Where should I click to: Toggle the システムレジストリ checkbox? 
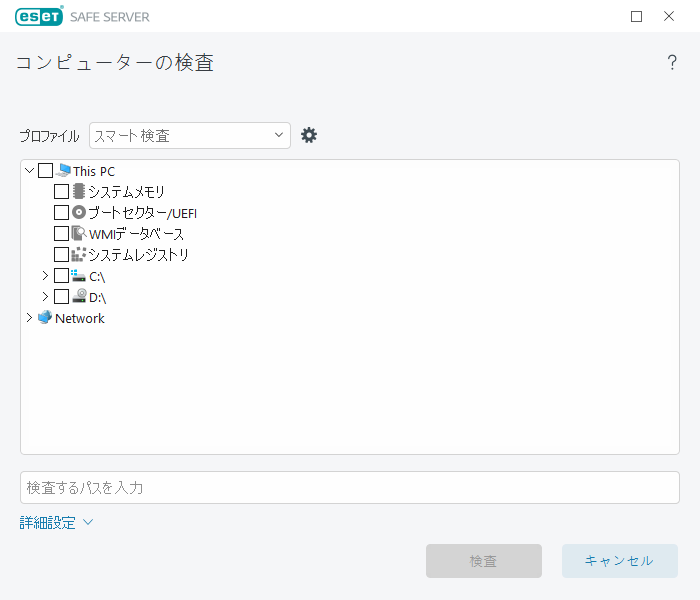(x=61, y=254)
